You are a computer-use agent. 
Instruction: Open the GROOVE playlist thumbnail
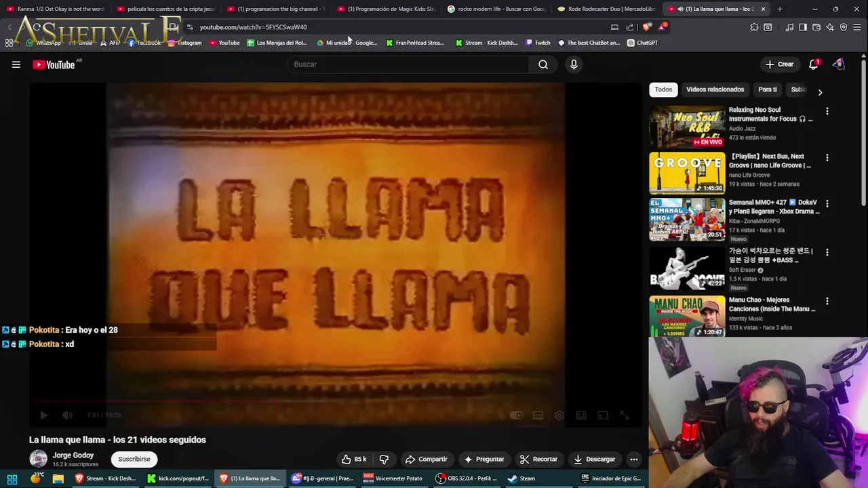pyautogui.click(x=687, y=173)
